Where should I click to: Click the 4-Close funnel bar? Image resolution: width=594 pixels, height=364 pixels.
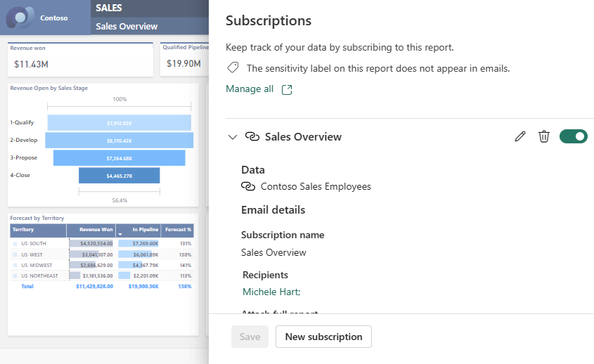(x=120, y=176)
